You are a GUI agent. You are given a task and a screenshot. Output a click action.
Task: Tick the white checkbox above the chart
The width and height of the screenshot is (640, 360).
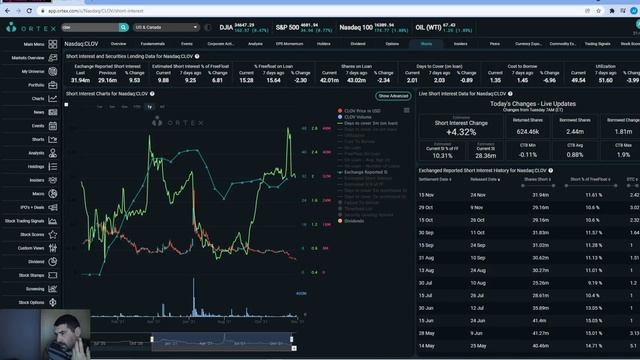click(67, 105)
